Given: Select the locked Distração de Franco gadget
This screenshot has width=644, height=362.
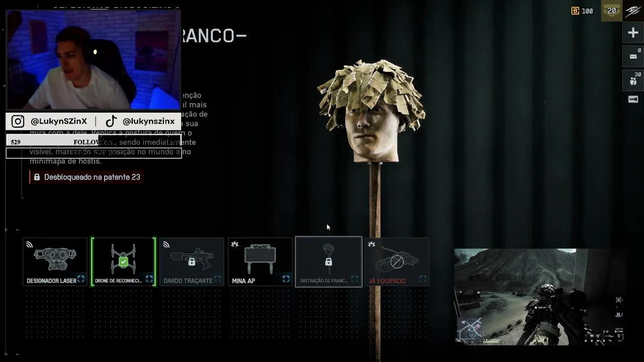Looking at the screenshot, I should (329, 261).
